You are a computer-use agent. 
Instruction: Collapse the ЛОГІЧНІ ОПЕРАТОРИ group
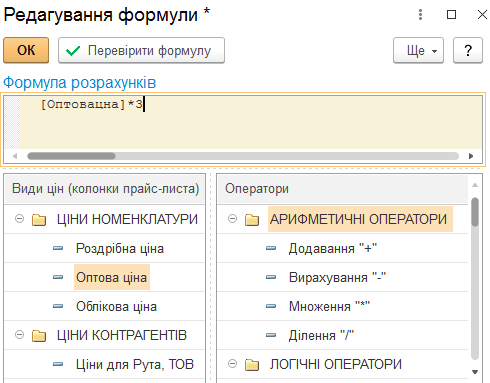click(x=232, y=363)
